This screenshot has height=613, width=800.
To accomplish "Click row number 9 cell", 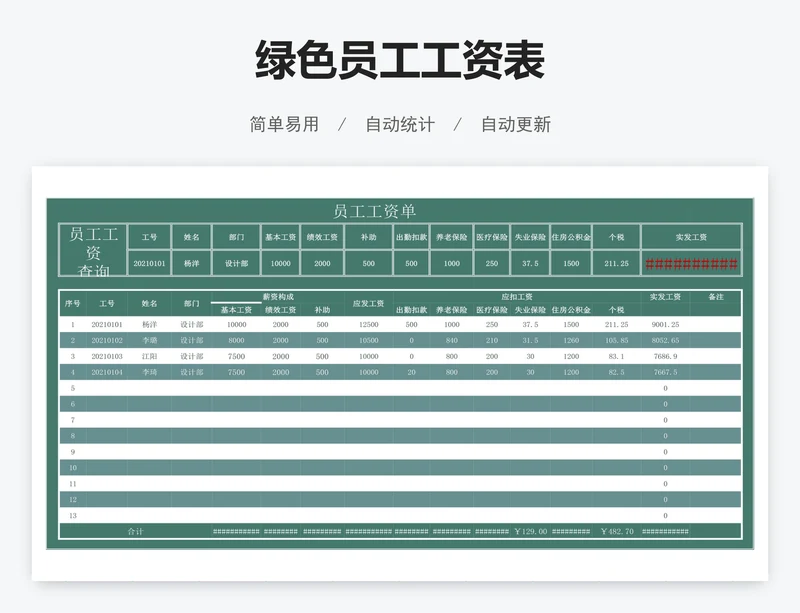I will pyautogui.click(x=72, y=452).
